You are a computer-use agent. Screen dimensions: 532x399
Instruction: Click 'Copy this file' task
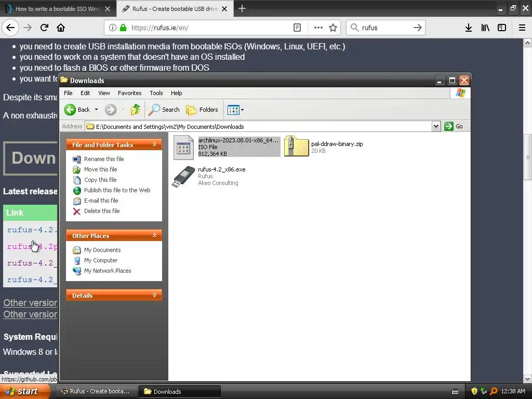[x=100, y=180]
